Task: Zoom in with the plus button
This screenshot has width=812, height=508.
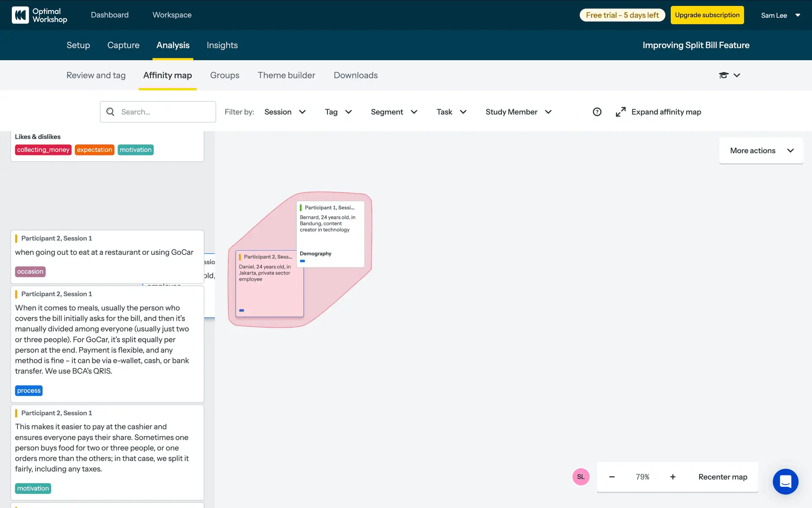Action: click(672, 477)
